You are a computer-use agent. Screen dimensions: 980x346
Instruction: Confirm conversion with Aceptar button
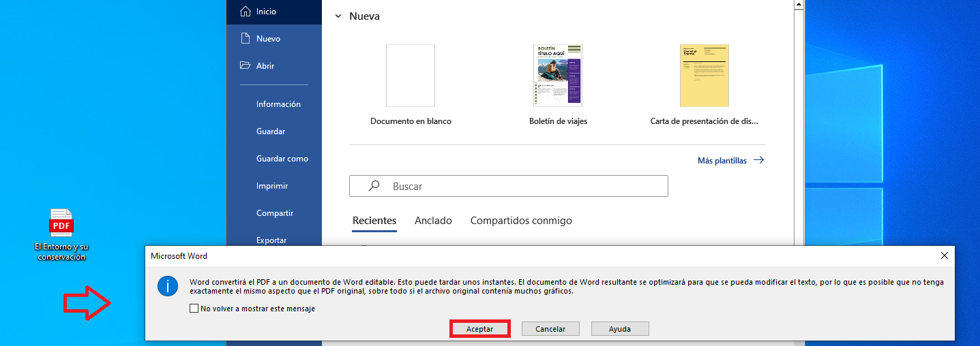click(x=480, y=329)
